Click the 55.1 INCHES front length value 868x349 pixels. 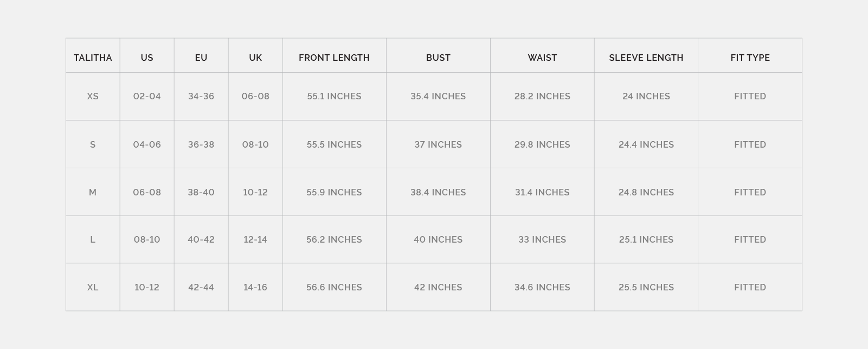click(x=334, y=96)
